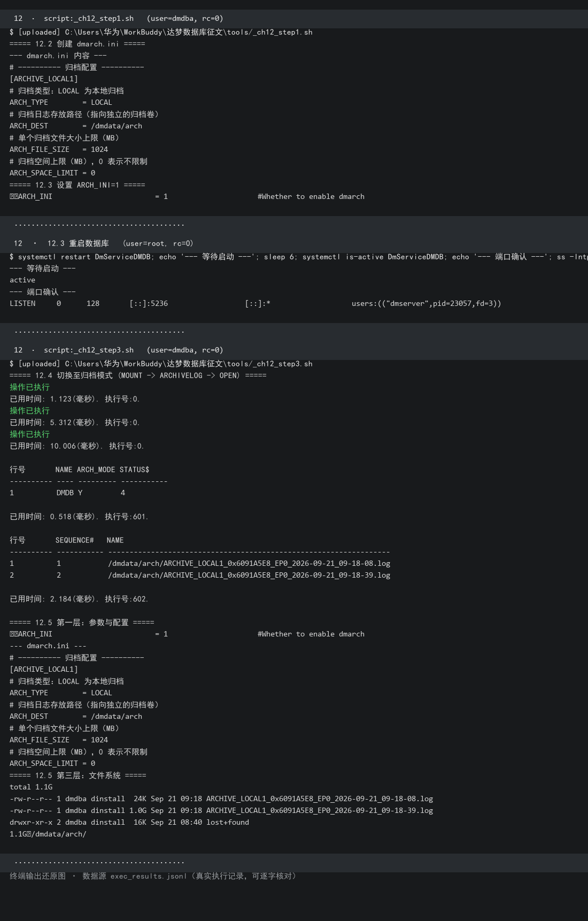588x921 pixels.
Task: Click the '执行号:601' timing line
Action: pos(79,517)
